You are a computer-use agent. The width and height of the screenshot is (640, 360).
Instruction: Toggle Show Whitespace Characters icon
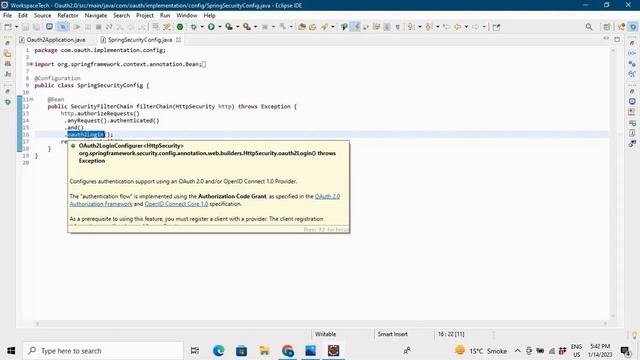coord(398,27)
